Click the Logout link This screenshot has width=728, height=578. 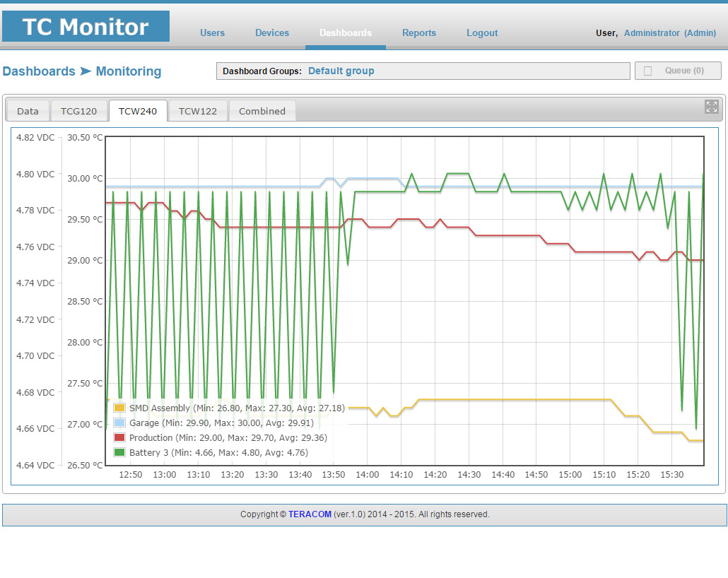482,33
